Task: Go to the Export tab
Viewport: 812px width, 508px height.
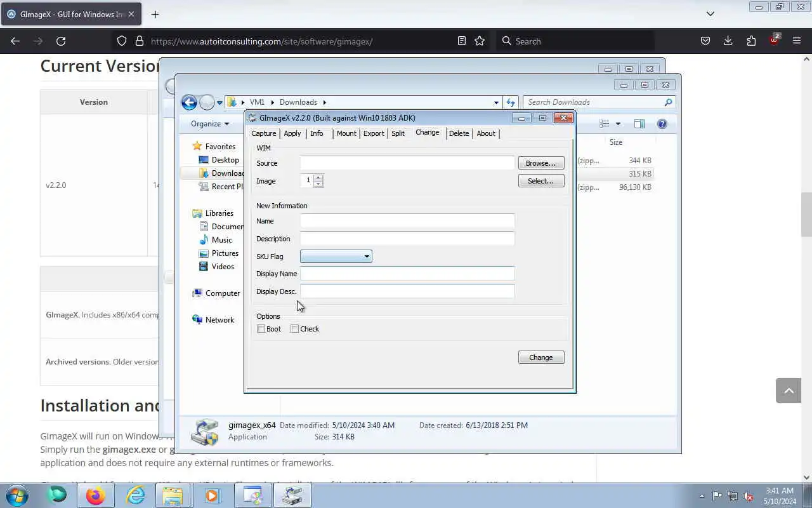Action: tap(374, 133)
